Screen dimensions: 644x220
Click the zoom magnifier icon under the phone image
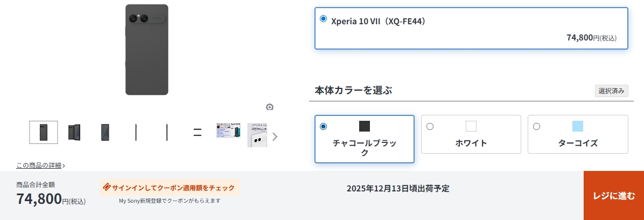[x=270, y=107]
